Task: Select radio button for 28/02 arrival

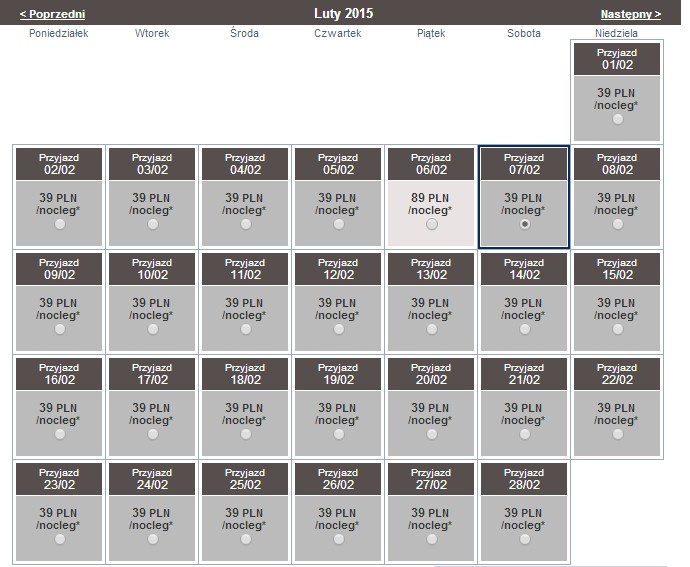Action: (x=525, y=539)
